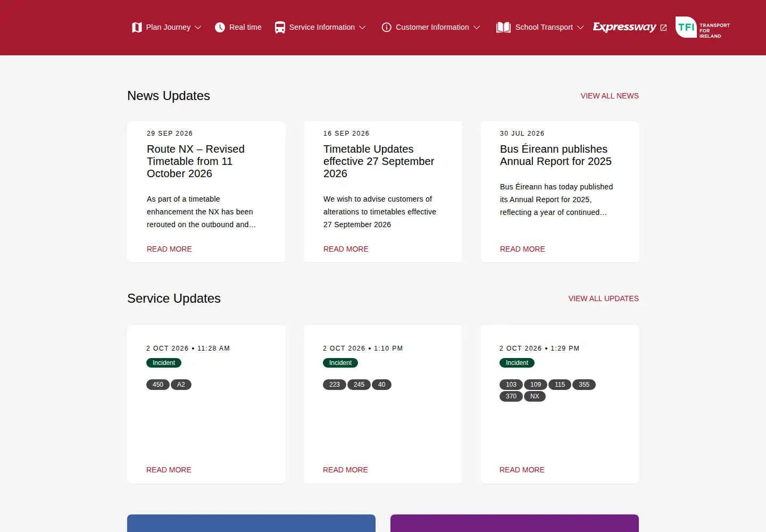Screen dimensions: 766x532
Task: Click the Real time clock icon
Action: click(x=220, y=27)
